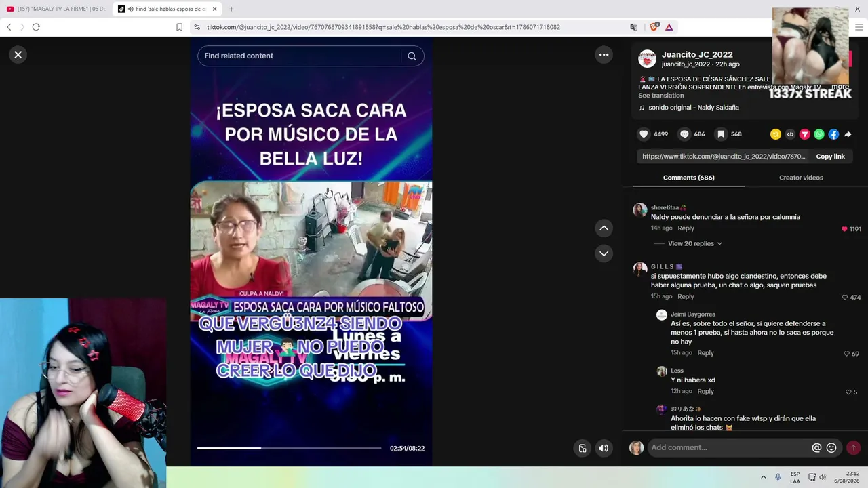Screen dimensions: 868x488
Task: Bookmark page via address bar icon
Action: pos(179,27)
